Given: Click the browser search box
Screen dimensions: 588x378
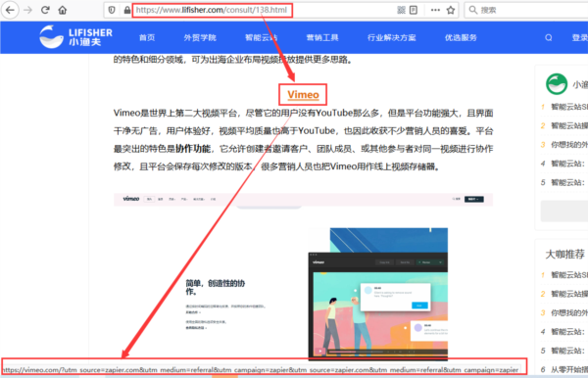Looking at the screenshot, I should click(x=526, y=10).
